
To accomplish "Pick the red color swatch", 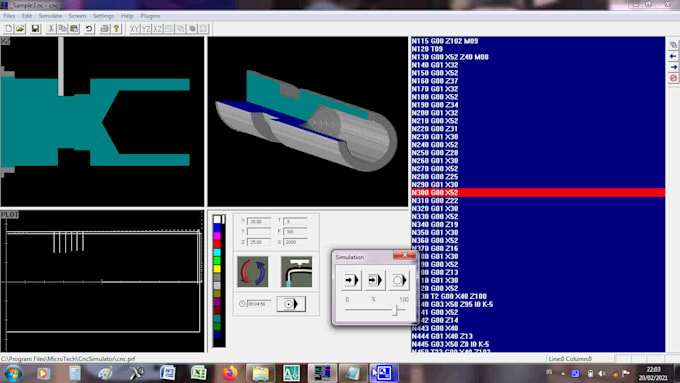I will [x=217, y=244].
